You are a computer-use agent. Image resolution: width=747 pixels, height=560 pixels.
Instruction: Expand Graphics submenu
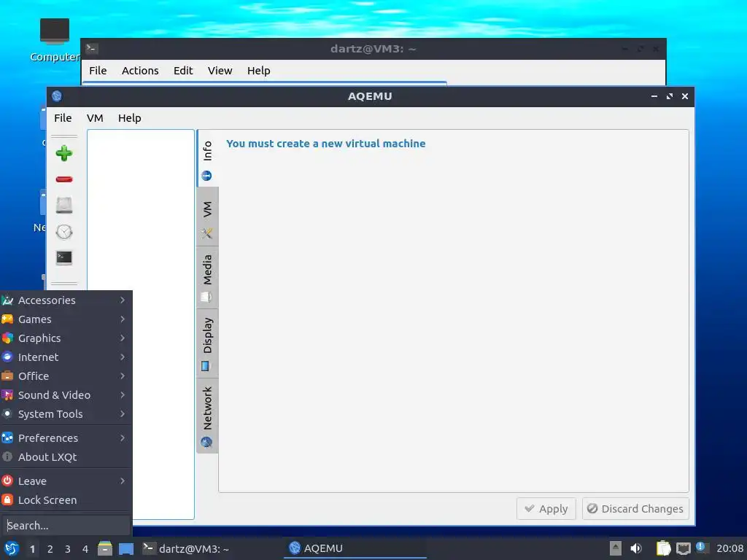coord(66,338)
